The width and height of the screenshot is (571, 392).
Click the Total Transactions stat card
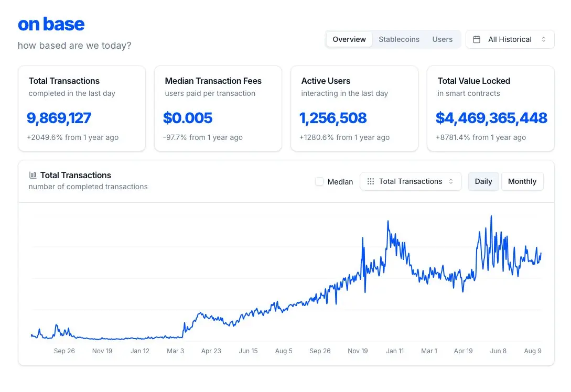(82, 108)
